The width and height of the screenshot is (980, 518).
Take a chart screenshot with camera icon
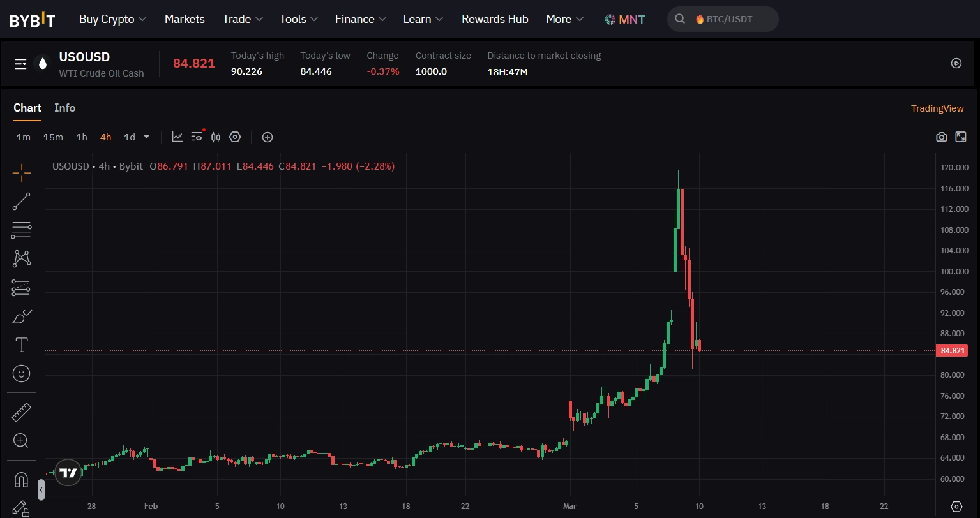coord(941,137)
